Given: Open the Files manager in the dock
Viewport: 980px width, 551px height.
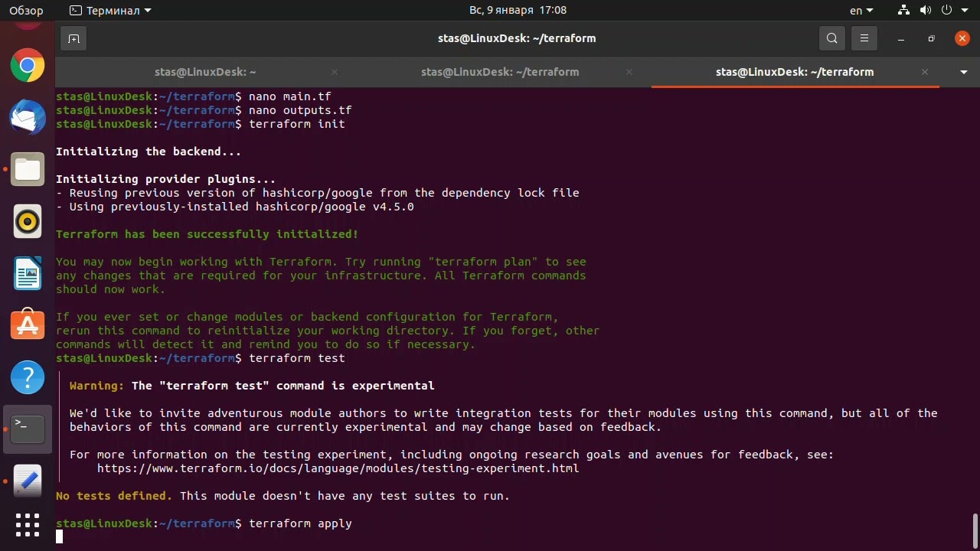Looking at the screenshot, I should (x=28, y=170).
